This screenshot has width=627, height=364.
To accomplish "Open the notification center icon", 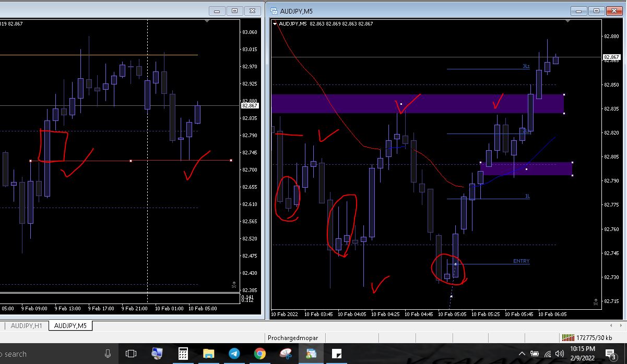I will point(610,354).
